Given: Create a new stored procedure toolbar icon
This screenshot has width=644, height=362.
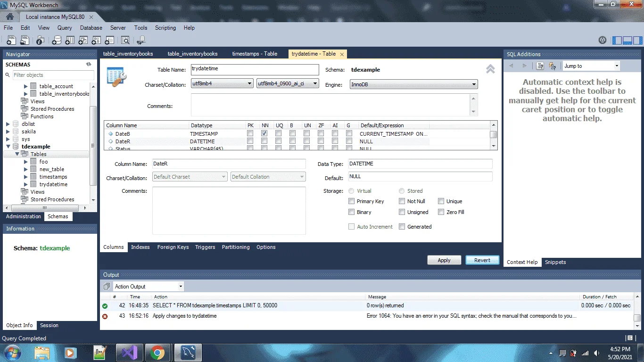Looking at the screenshot, I should [x=96, y=41].
